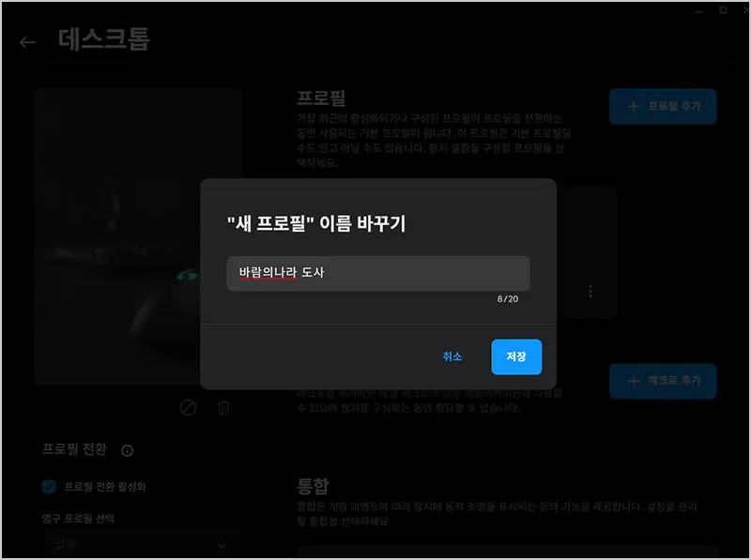The height and width of the screenshot is (560, 751).
Task: Click the 8/20 character counter
Action: (x=507, y=299)
